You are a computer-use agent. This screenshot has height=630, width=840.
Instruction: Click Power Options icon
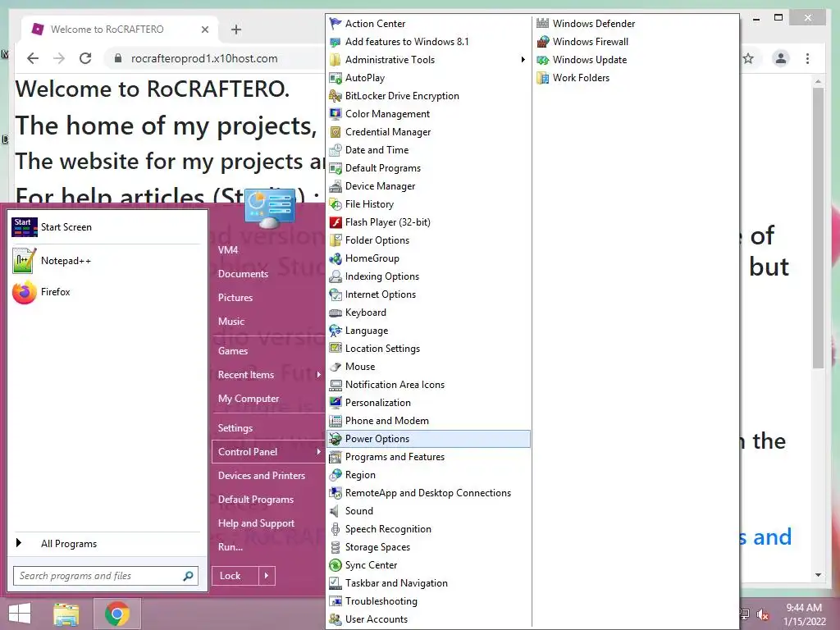(x=336, y=439)
